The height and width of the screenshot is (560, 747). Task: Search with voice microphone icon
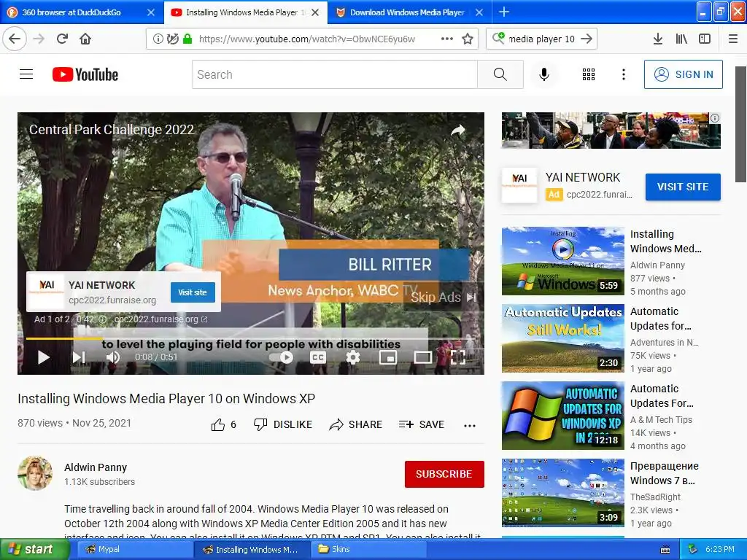pos(544,74)
